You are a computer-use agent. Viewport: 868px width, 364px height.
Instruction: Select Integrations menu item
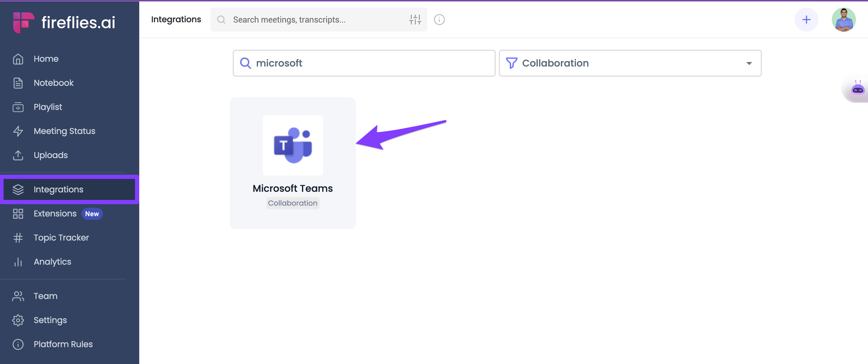(x=69, y=190)
